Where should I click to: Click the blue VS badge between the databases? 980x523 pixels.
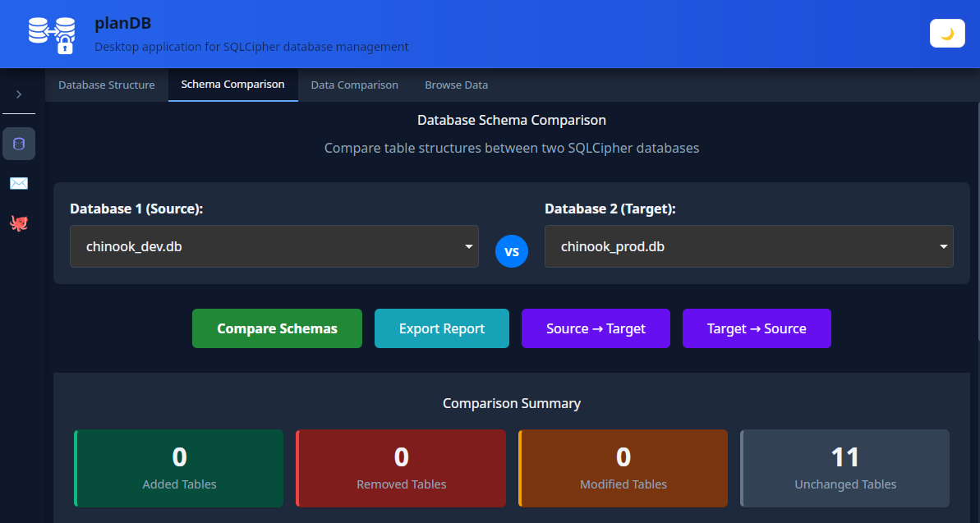511,251
